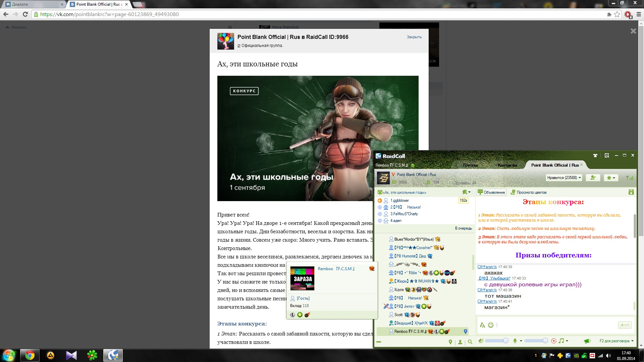Screen dimensions: 644x362
Task: Toggle the microphone in RaidCall
Action: click(515, 341)
